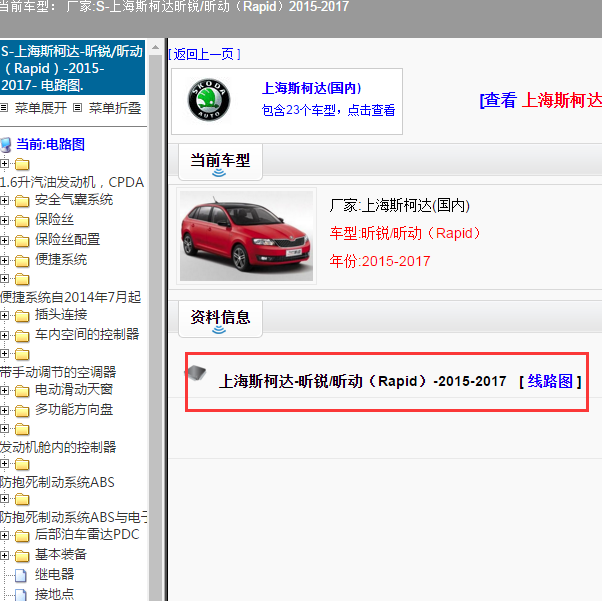Expand the 插头连接 tree node
The width and height of the screenshot is (602, 601).
(x=4, y=315)
